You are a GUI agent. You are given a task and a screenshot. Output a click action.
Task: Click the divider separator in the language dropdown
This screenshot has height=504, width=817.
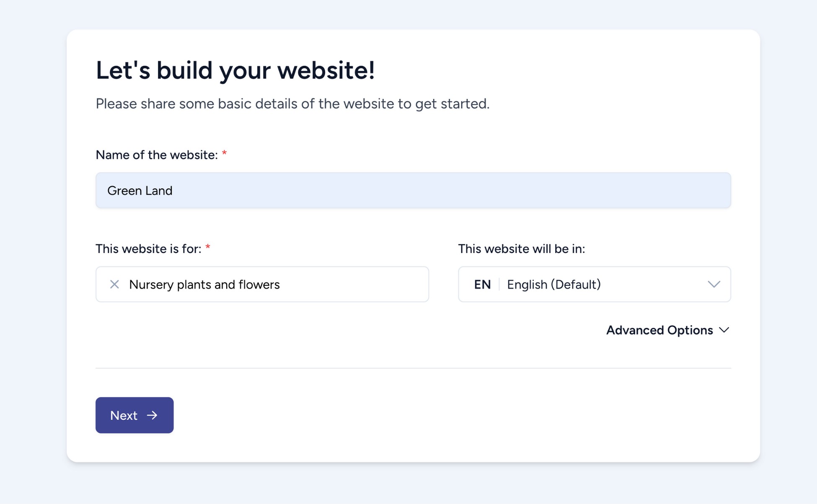[x=499, y=284]
